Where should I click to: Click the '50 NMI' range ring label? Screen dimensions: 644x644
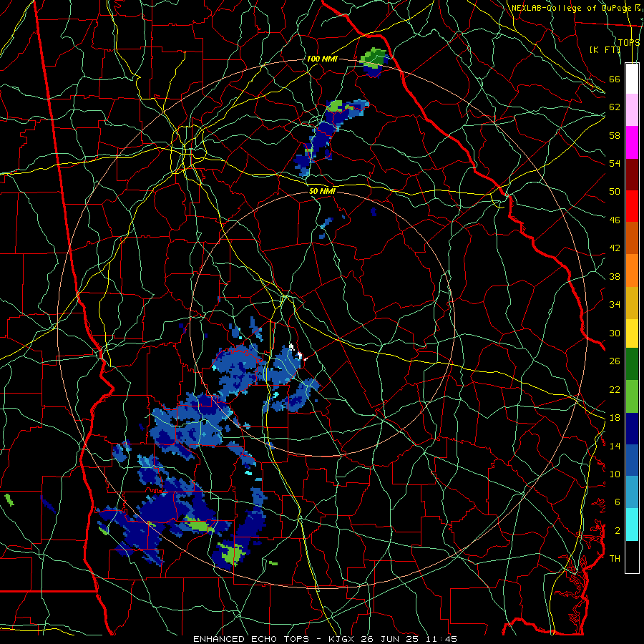[322, 191]
